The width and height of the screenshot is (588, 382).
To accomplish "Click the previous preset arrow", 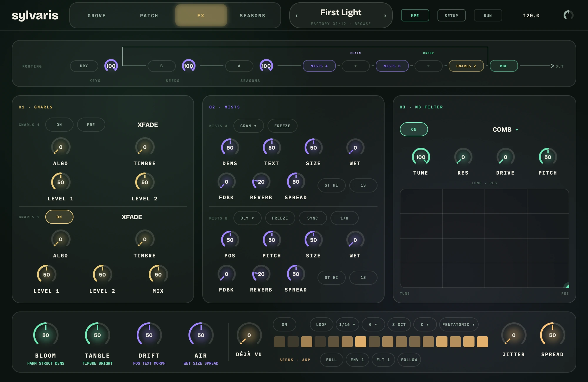I will coord(297,16).
